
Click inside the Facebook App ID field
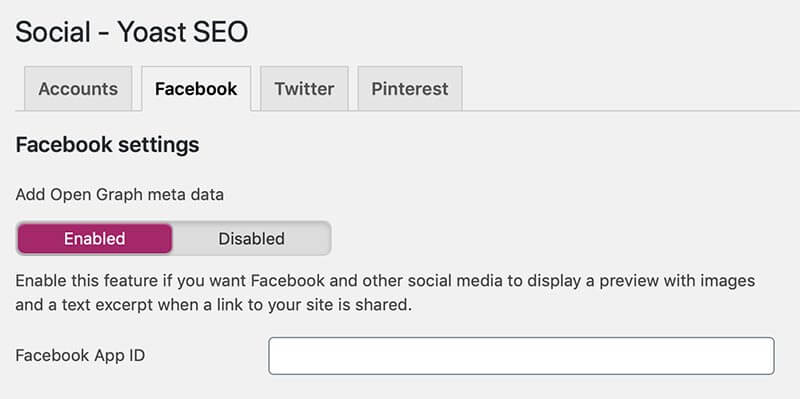(x=521, y=356)
